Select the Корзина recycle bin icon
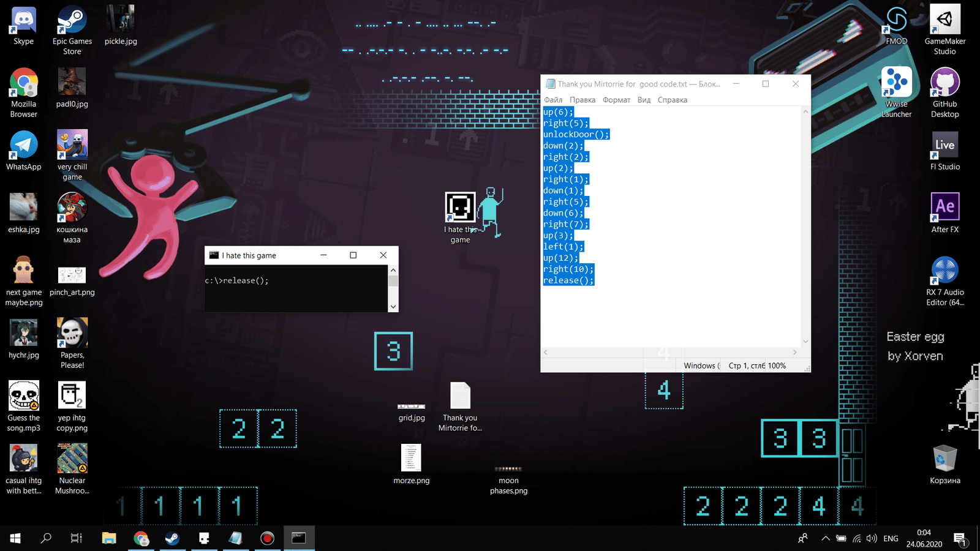 tap(945, 464)
